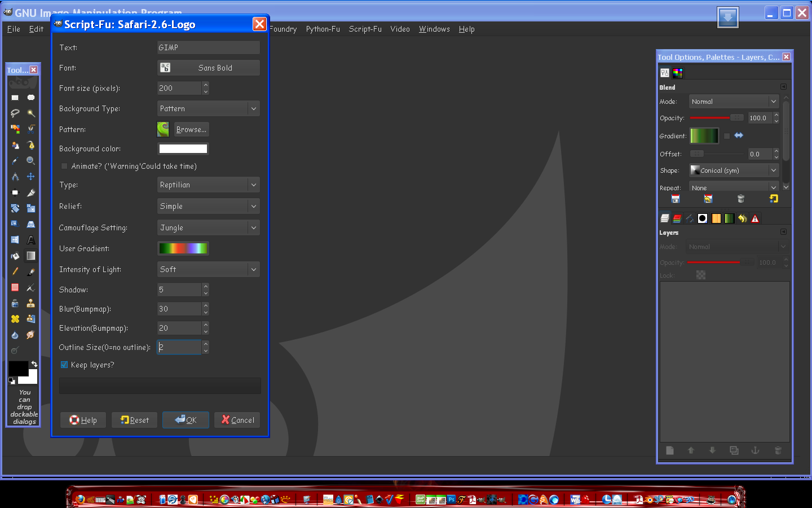Click the Pattern preview thumbnail
The image size is (812, 508).
click(163, 129)
